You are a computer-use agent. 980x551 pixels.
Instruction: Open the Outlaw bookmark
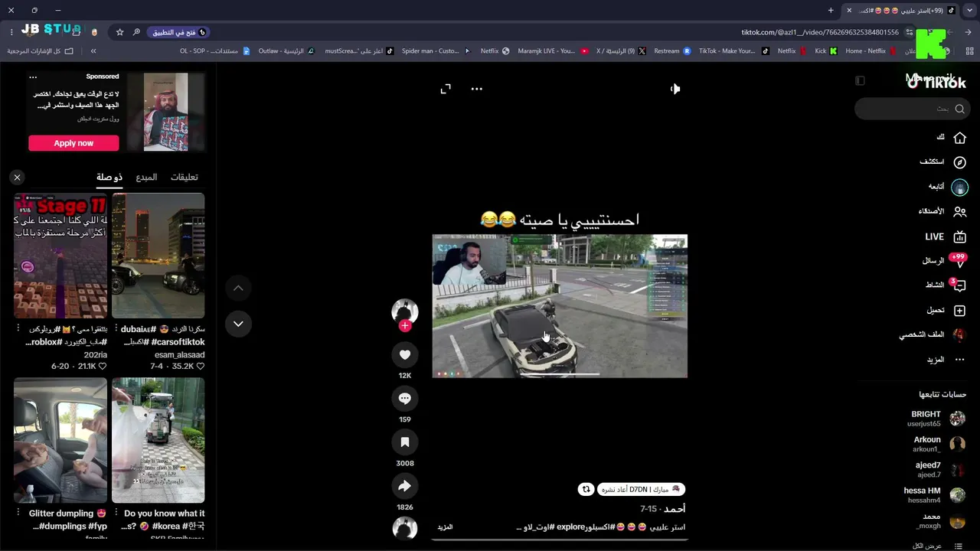pos(286,51)
